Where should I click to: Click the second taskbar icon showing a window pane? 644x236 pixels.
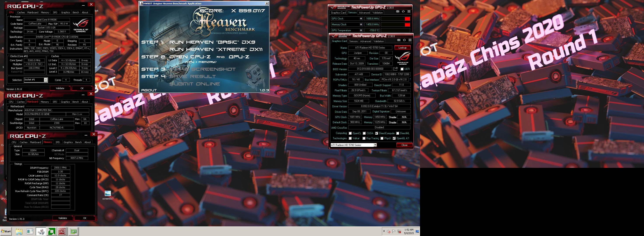click(30, 231)
